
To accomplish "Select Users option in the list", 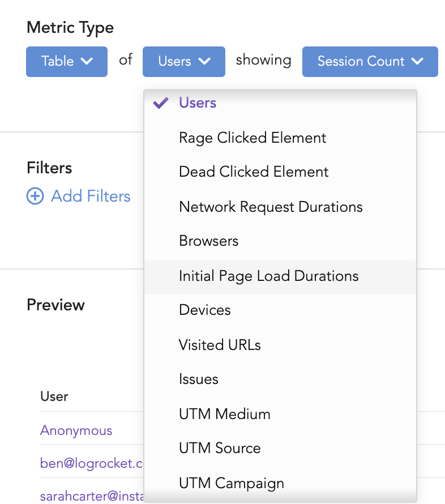I will [x=198, y=103].
